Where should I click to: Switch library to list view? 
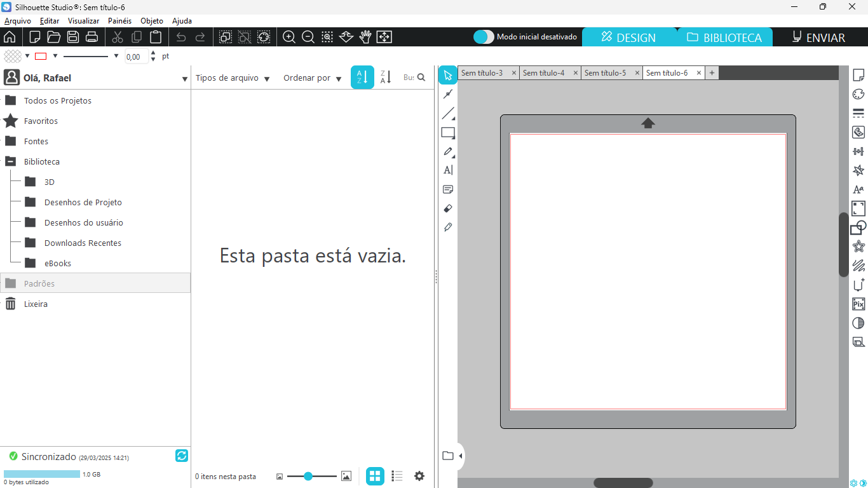[x=397, y=476]
